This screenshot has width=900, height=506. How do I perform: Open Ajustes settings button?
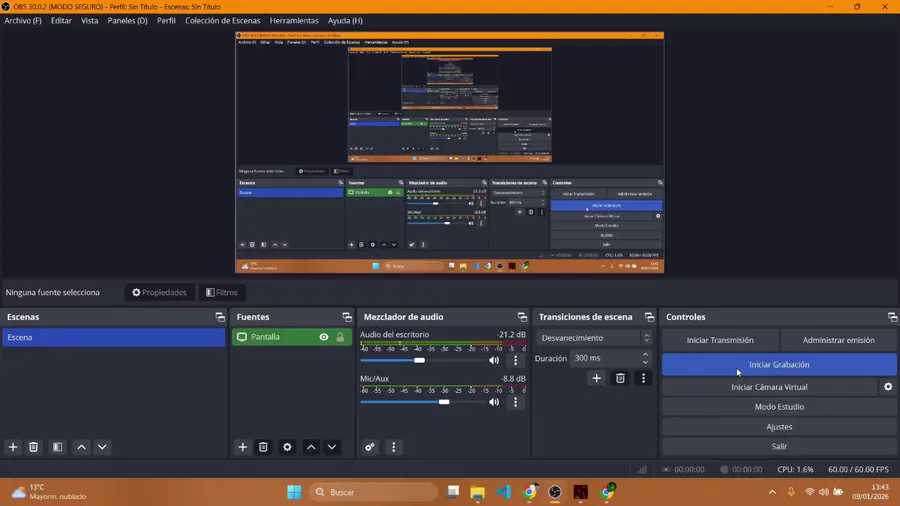point(779,427)
